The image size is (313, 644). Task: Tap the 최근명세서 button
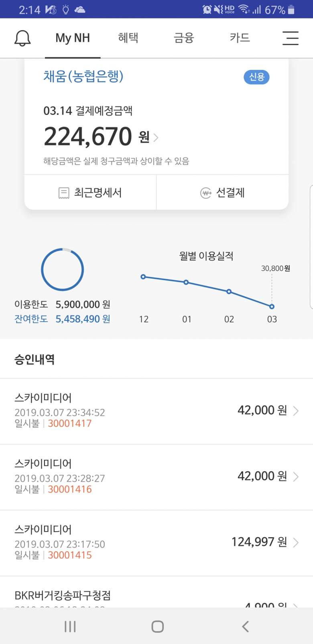pyautogui.click(x=90, y=193)
